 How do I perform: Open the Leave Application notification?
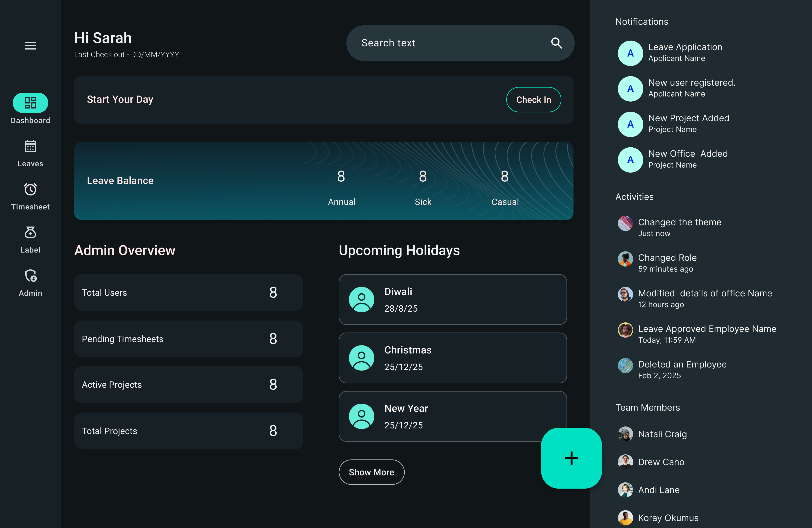coord(685,53)
